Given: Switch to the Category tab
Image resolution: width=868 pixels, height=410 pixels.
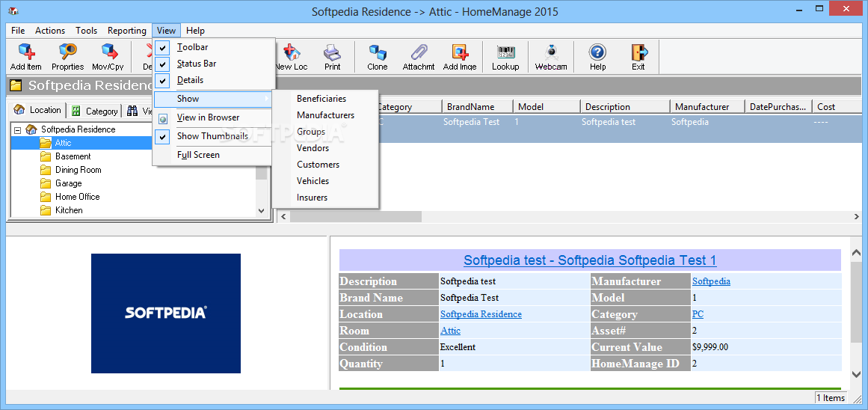Looking at the screenshot, I should pyautogui.click(x=94, y=111).
